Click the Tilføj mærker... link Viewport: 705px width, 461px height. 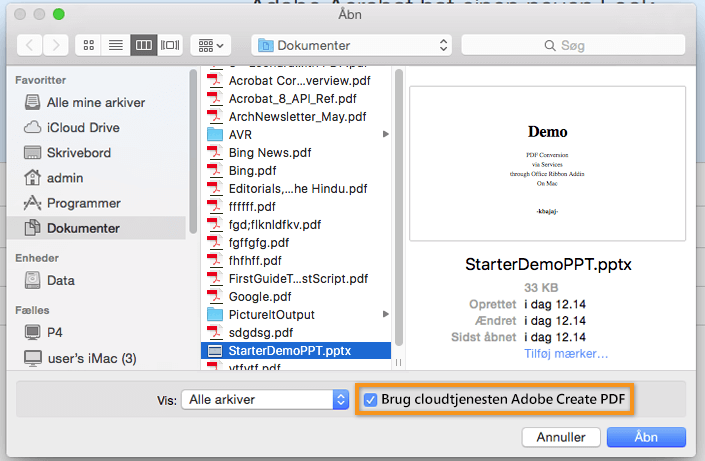[566, 354]
